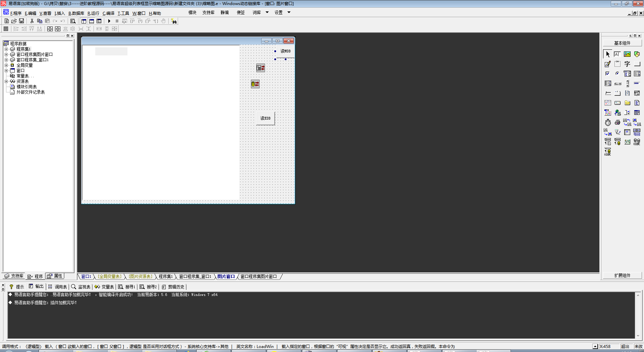Image resolution: width=644 pixels, height=352 pixels.
Task: Open the 支持库 panel tab
Action: coord(14,276)
